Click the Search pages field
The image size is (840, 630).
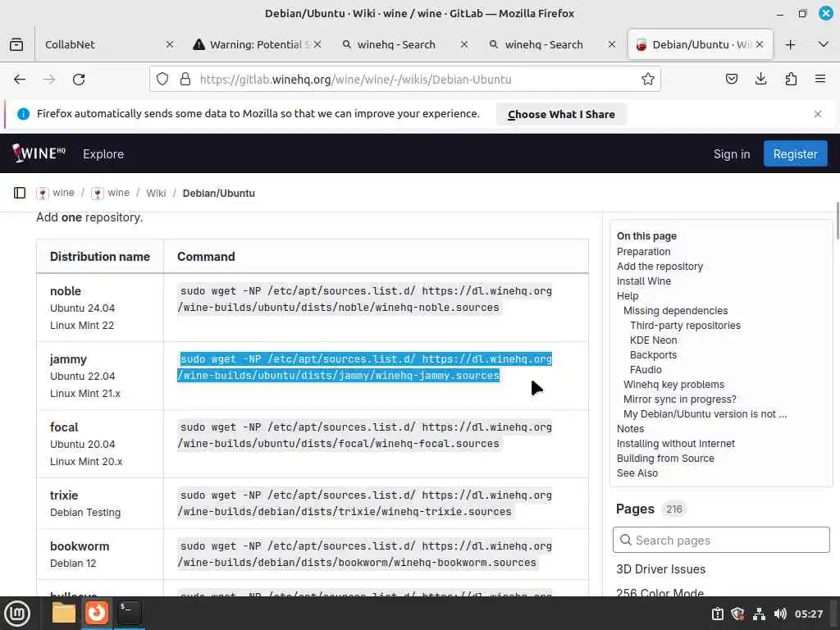click(x=721, y=540)
